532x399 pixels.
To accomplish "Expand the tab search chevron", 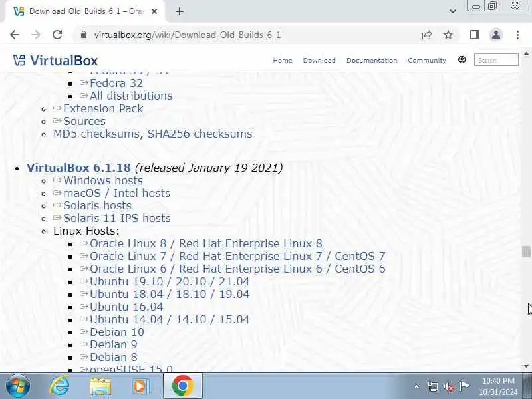I will coord(453,11).
